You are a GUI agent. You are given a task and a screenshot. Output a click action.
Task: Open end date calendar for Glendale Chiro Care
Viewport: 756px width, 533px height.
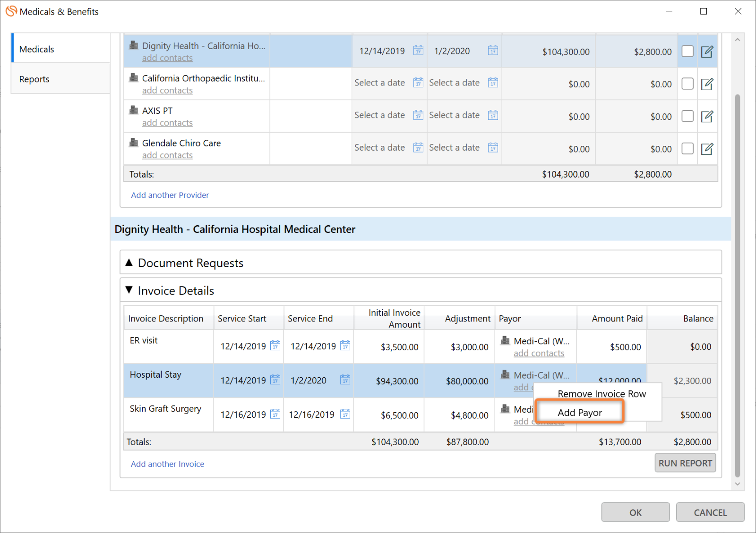pyautogui.click(x=493, y=147)
